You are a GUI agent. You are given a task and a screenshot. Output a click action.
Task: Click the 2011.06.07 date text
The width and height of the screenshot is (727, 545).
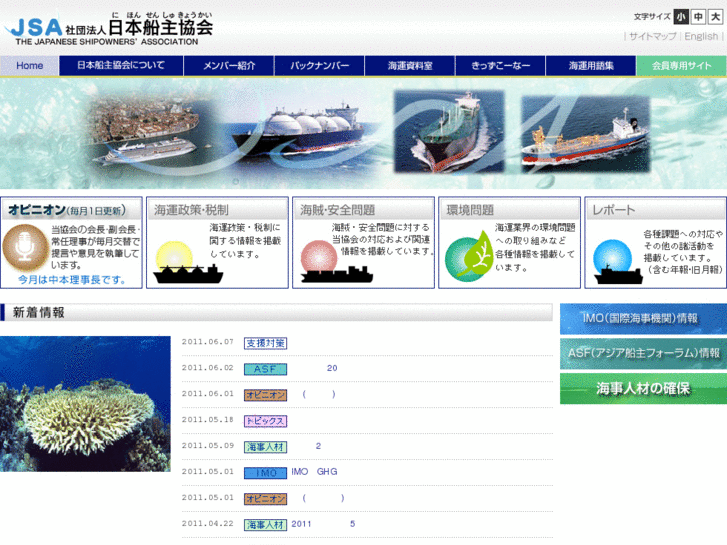tap(208, 342)
